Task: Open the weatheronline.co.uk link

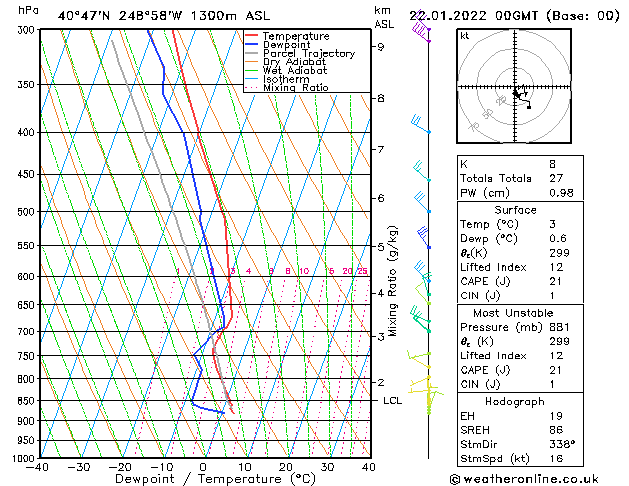Action: click(x=531, y=479)
